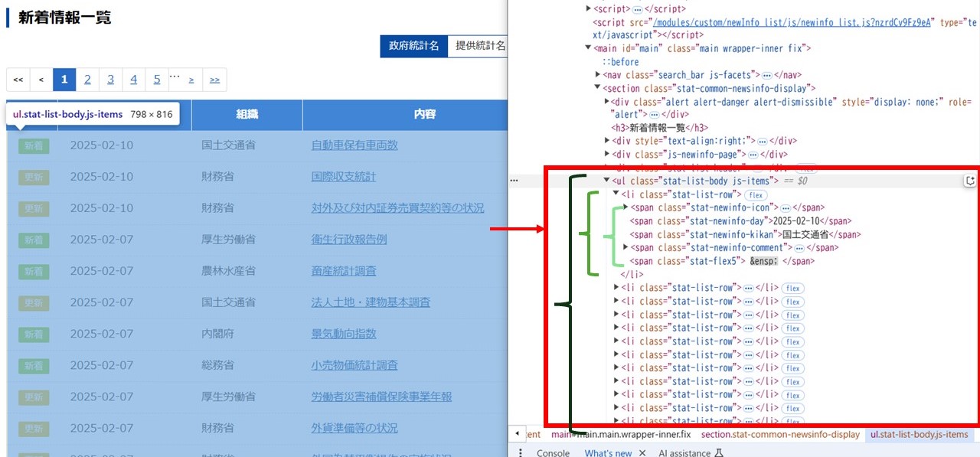Click the flex badge on first stat-list-row li

(x=755, y=195)
